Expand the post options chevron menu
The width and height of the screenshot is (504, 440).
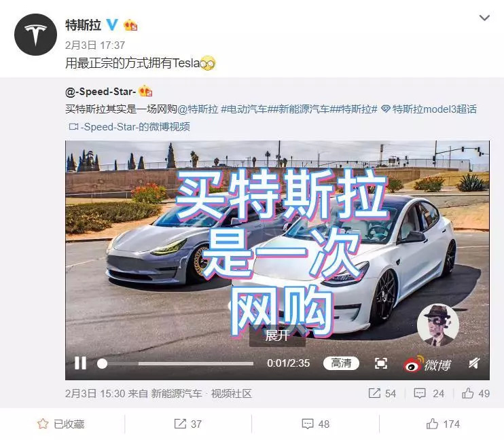484,18
